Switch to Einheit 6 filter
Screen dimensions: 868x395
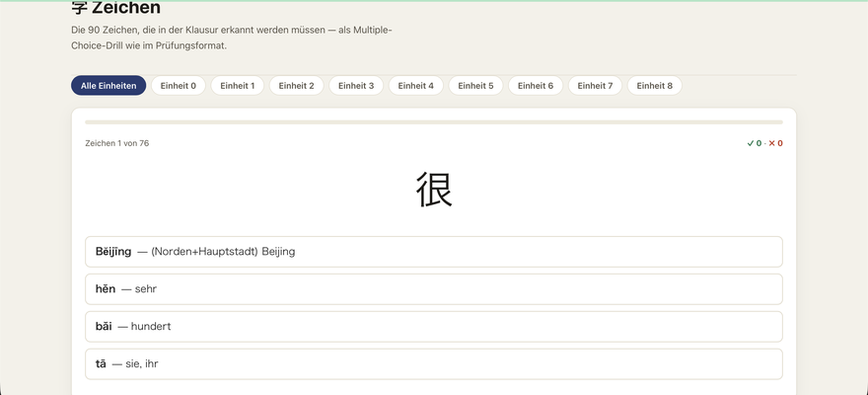tap(536, 86)
